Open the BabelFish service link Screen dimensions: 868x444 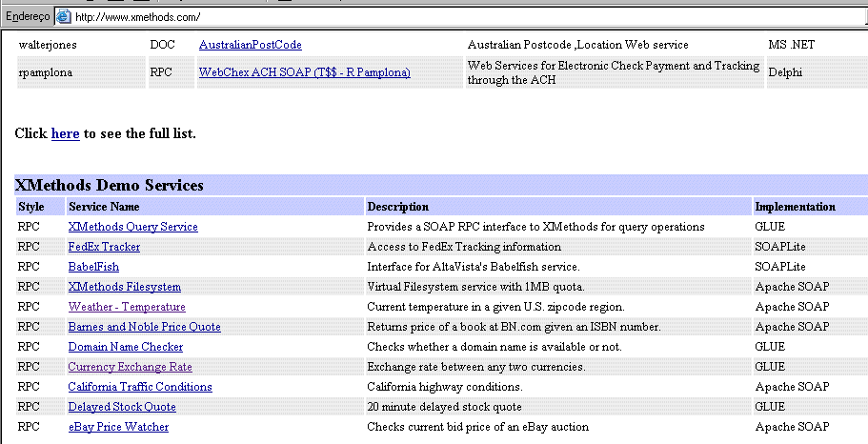click(93, 267)
